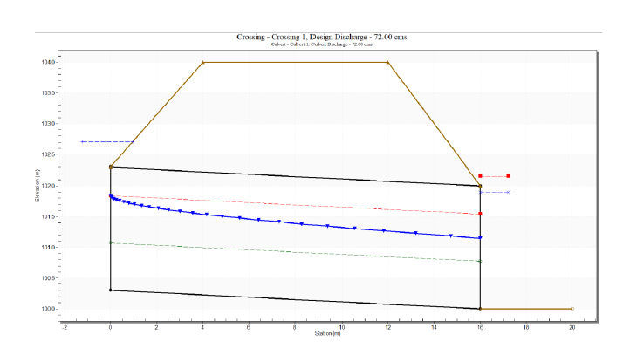Click the 104.0 tick label on elevation axis
Viewport: 644px width, 362px height.
[47, 62]
